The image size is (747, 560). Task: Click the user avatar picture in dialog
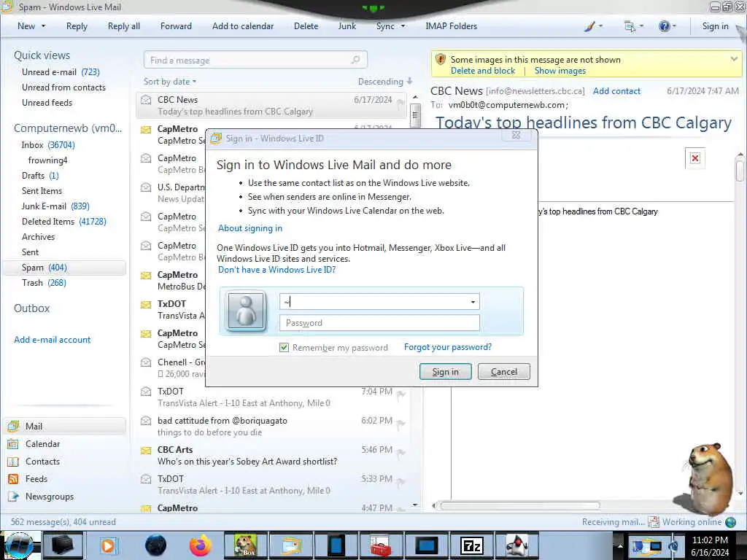pyautogui.click(x=246, y=311)
